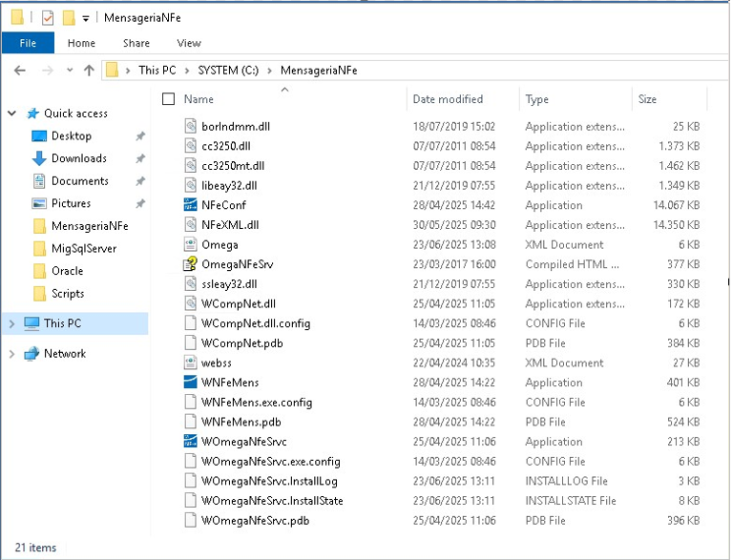Go back using the Back arrow
Viewport: 732px width, 560px height.
(x=20, y=71)
